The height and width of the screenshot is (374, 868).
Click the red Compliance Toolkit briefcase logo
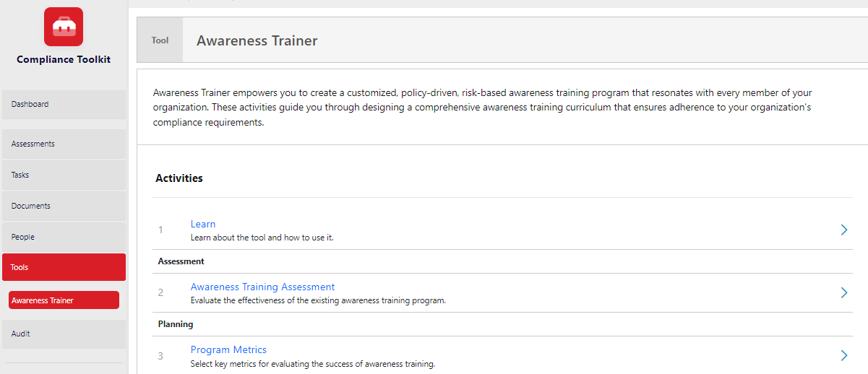pos(64,27)
